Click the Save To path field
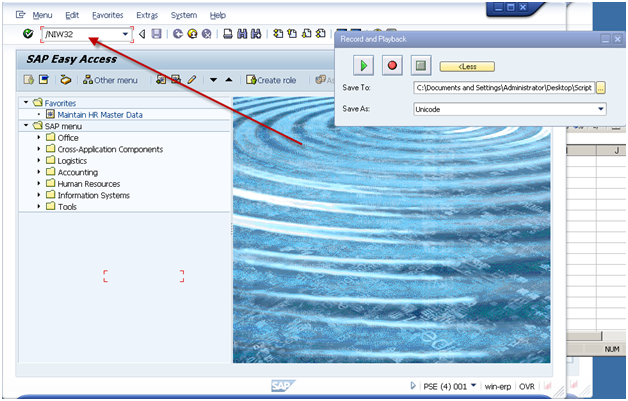This screenshot has width=628, height=401. pos(504,88)
